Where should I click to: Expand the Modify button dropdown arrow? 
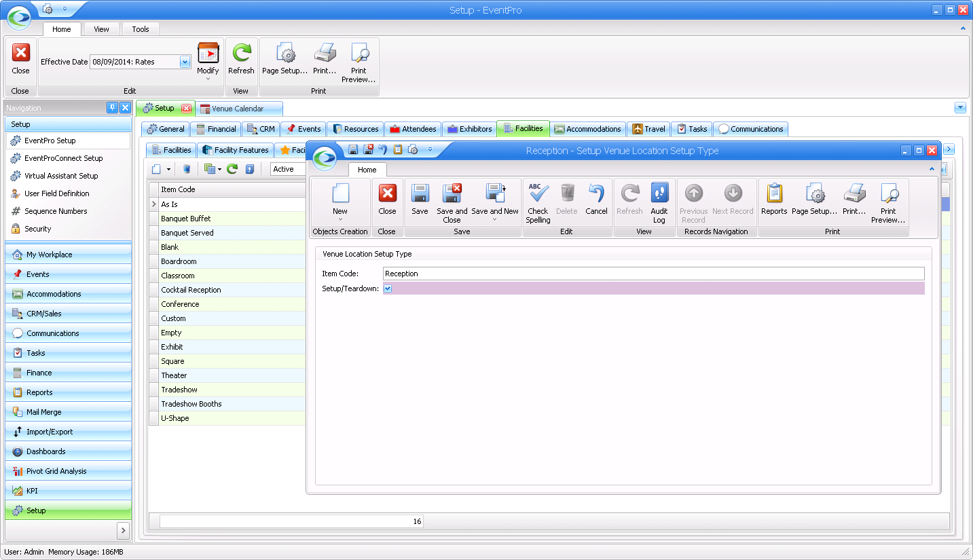208,79
